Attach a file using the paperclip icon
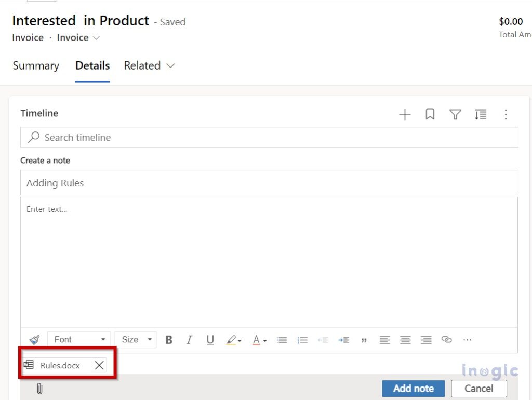Viewport: 532px width, 400px height. click(39, 388)
